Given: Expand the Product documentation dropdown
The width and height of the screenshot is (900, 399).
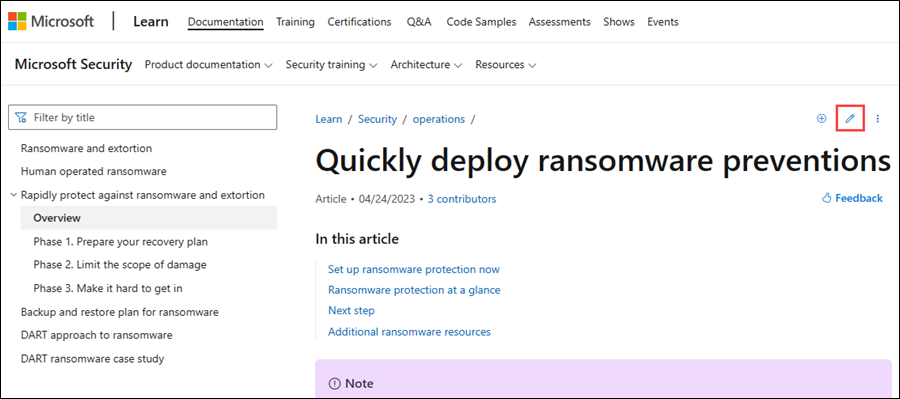Looking at the screenshot, I should point(208,65).
